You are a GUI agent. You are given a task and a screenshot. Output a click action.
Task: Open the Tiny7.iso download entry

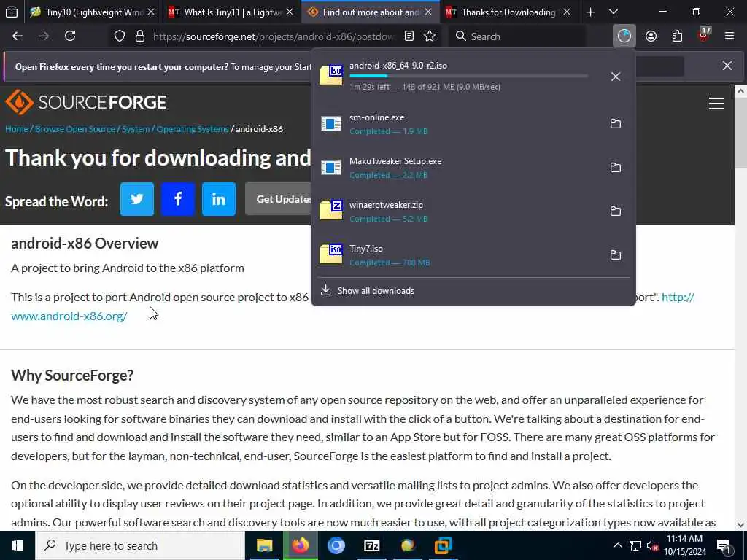click(457, 255)
